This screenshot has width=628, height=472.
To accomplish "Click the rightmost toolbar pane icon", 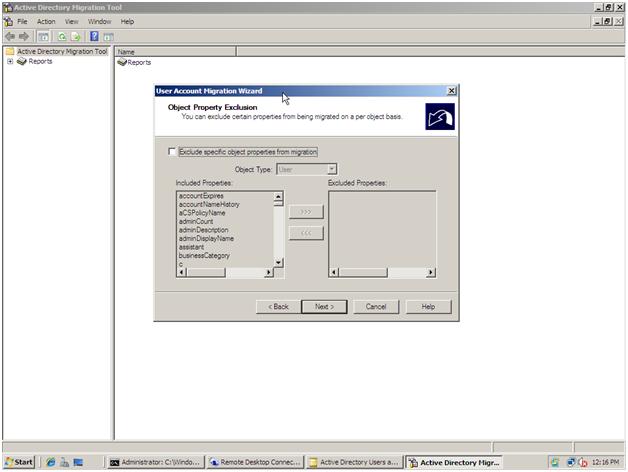I will (x=108, y=37).
